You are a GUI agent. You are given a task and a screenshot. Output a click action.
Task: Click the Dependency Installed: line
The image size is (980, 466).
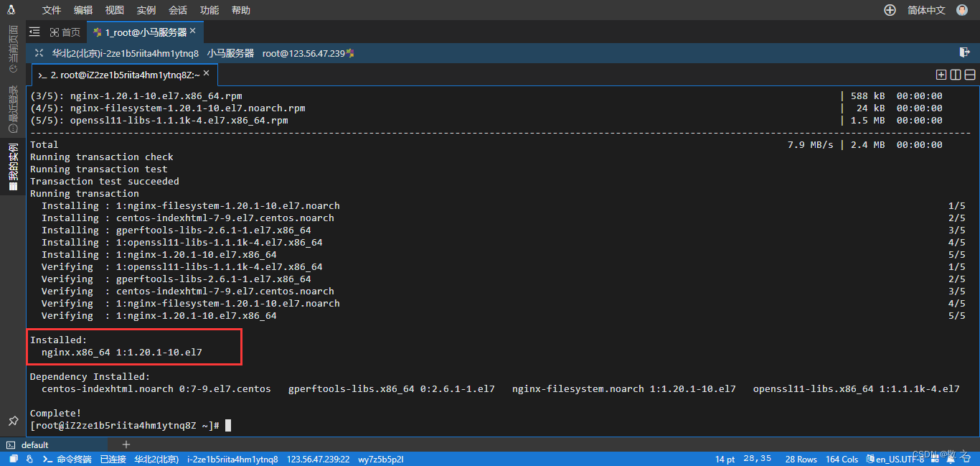coord(90,376)
